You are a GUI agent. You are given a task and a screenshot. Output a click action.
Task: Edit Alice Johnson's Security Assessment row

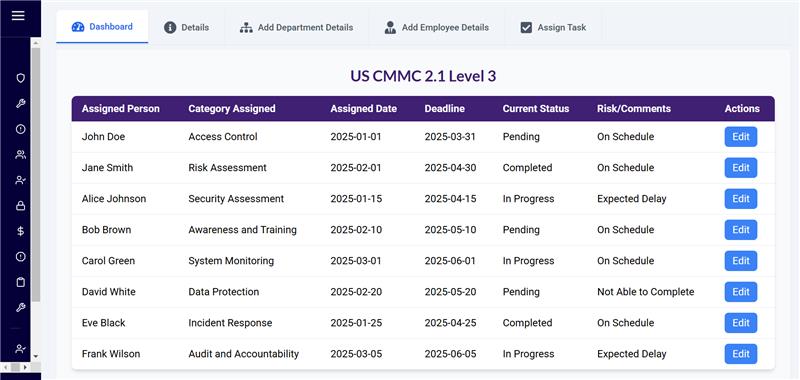pos(741,199)
